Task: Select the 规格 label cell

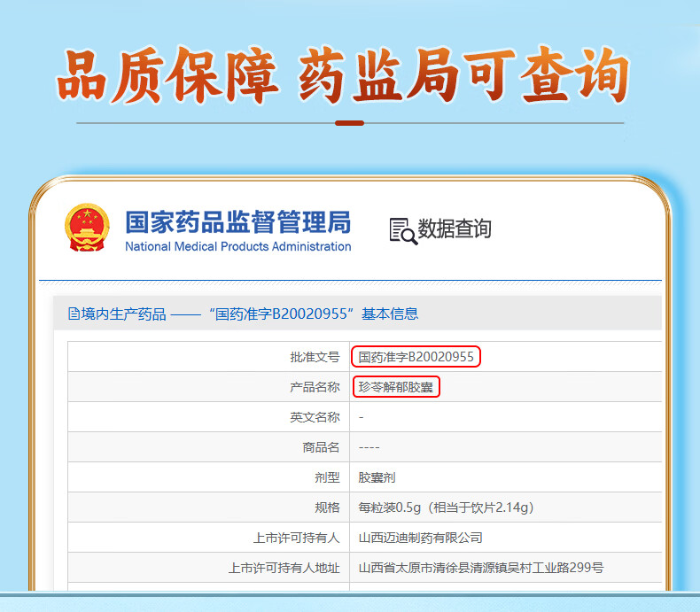Action: (208, 507)
